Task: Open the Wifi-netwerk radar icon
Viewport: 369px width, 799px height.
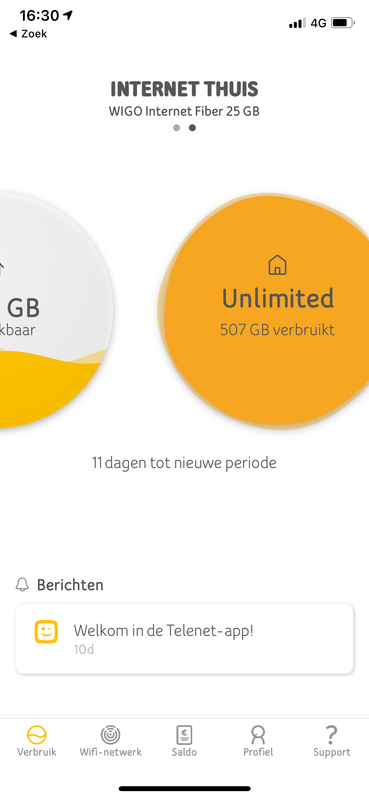Action: pos(111,735)
